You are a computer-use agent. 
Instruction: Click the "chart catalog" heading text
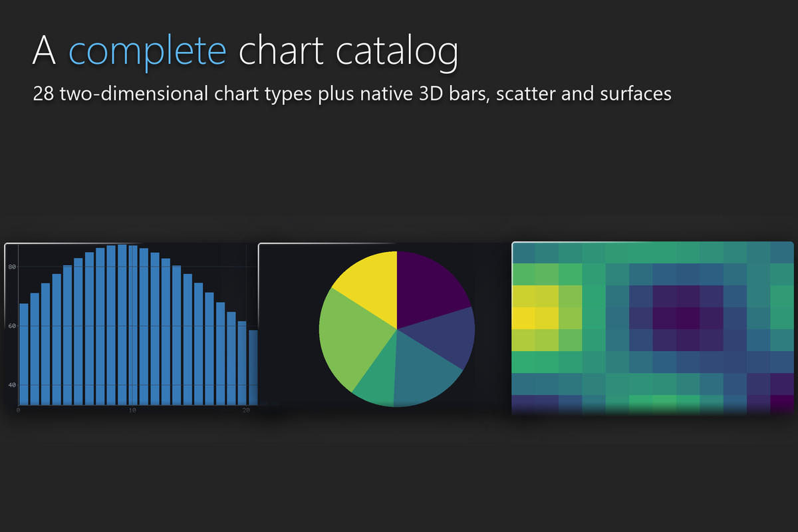click(349, 49)
